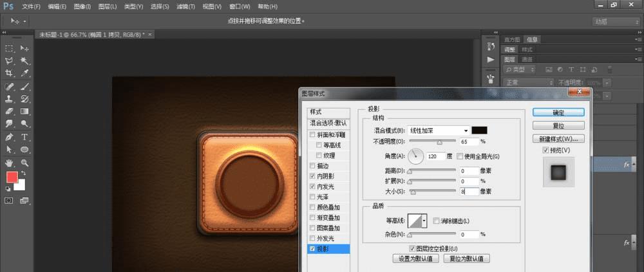
Task: Uncheck the 内发光 checkbox
Action: (312, 186)
